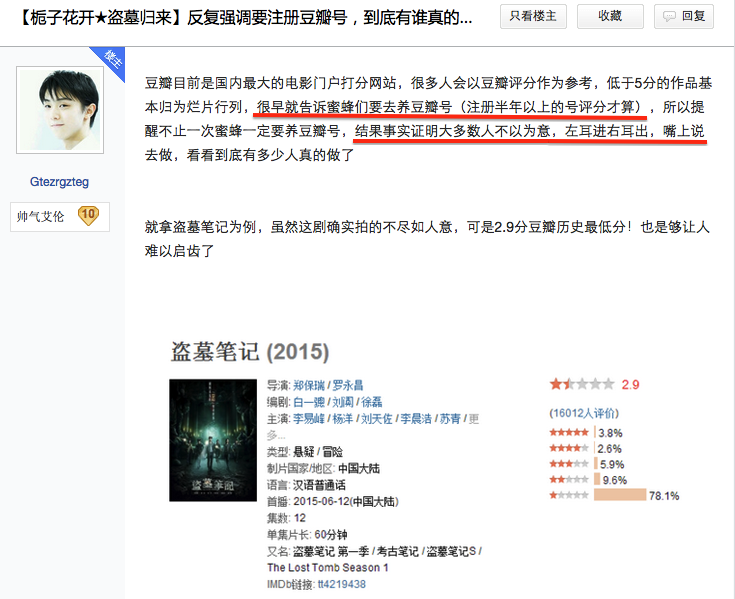Click the 16012人评价 ratings link

click(x=584, y=413)
